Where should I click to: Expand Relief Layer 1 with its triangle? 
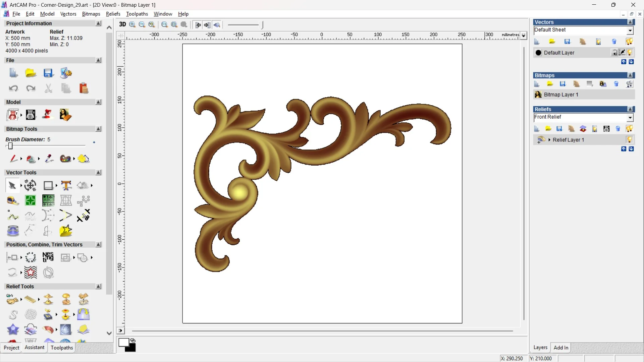click(x=550, y=140)
